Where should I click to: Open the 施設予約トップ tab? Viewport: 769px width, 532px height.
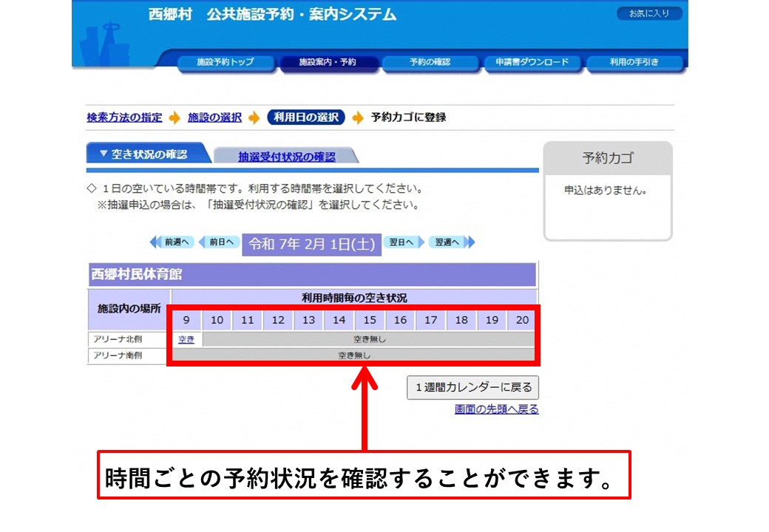(x=226, y=62)
